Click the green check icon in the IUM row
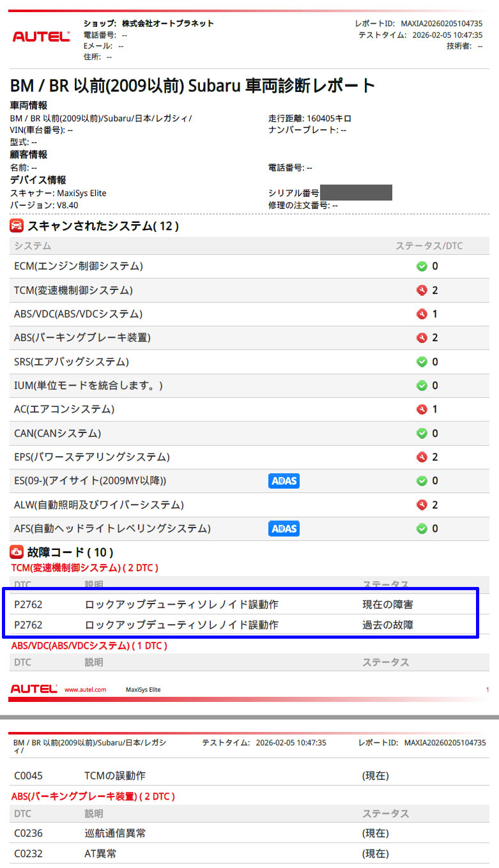 (x=422, y=385)
